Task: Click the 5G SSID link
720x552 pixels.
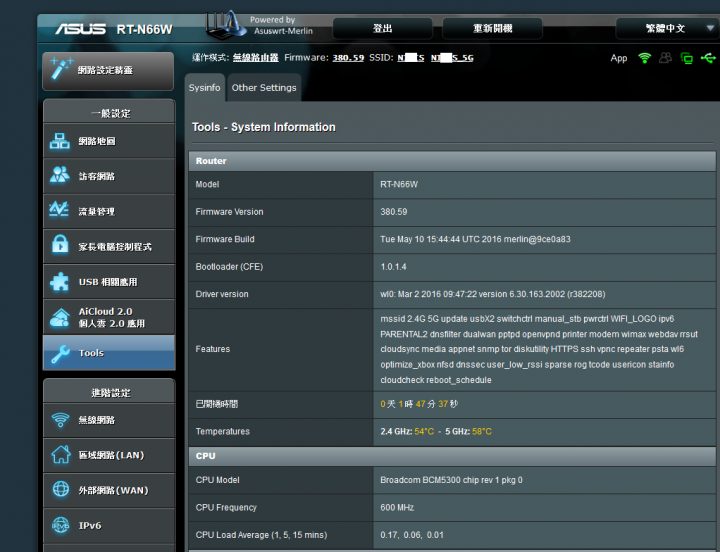Action: click(452, 58)
